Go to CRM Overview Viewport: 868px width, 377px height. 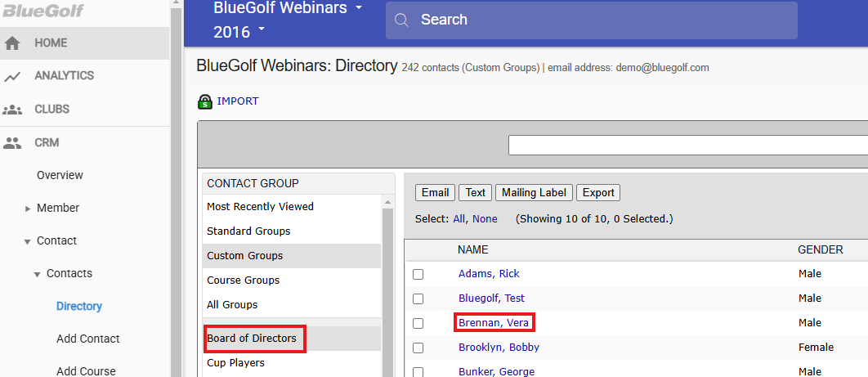coord(60,175)
